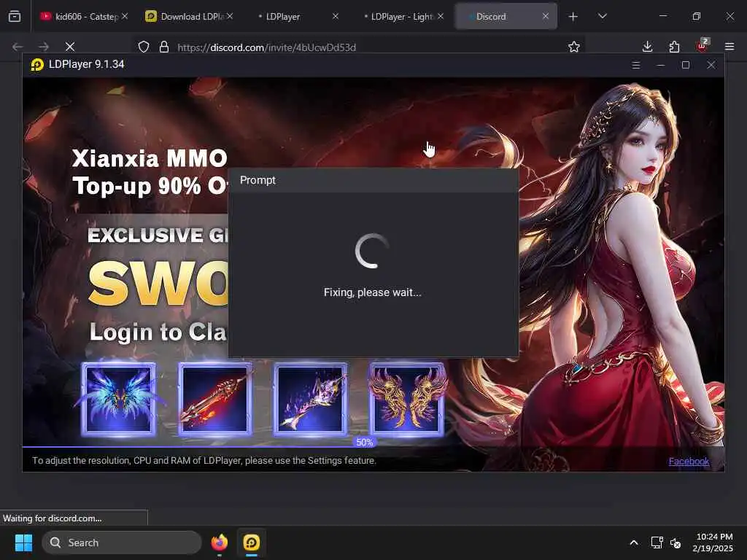Expand the list all tabs dropdown
This screenshot has width=747, height=560.
(602, 16)
